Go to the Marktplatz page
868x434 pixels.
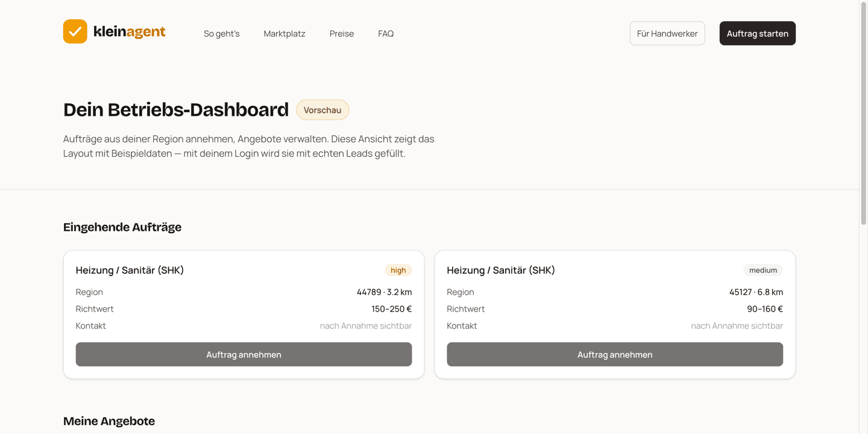point(285,34)
